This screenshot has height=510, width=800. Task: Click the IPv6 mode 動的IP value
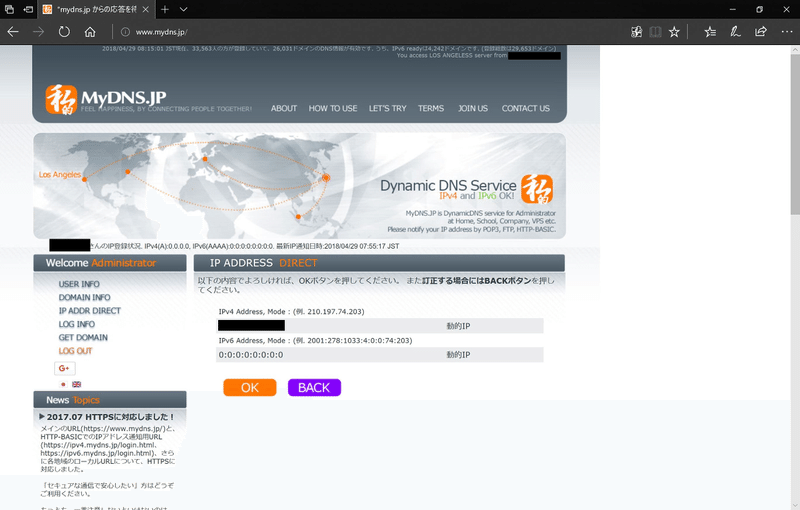[x=458, y=355]
